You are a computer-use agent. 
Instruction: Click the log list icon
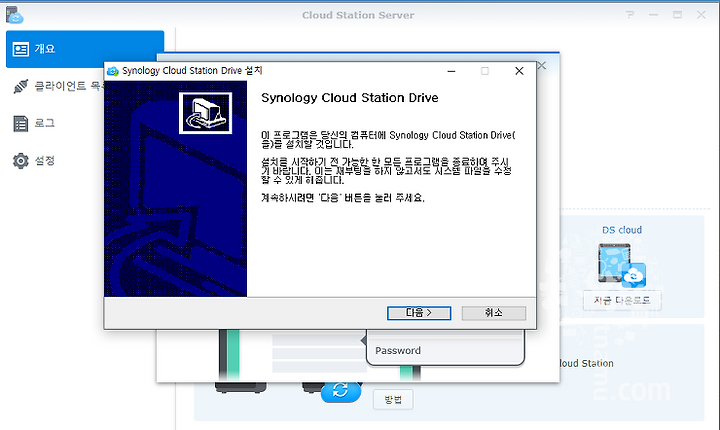[x=21, y=124]
